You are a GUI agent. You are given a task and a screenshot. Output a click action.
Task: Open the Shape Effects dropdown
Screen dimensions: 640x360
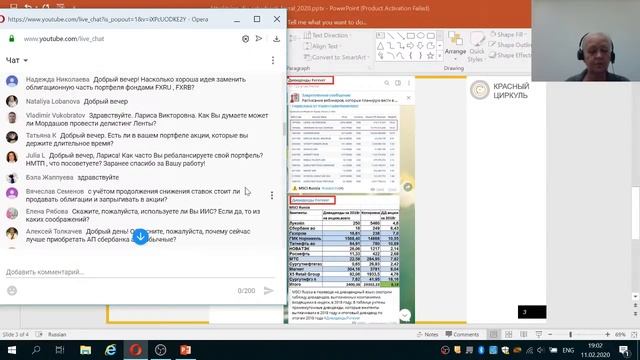pyautogui.click(x=510, y=55)
